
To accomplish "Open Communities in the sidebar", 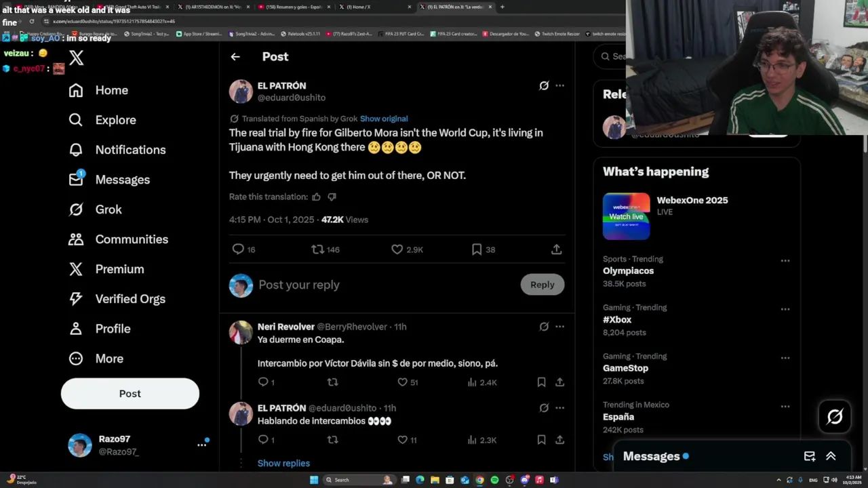I will click(x=118, y=239).
